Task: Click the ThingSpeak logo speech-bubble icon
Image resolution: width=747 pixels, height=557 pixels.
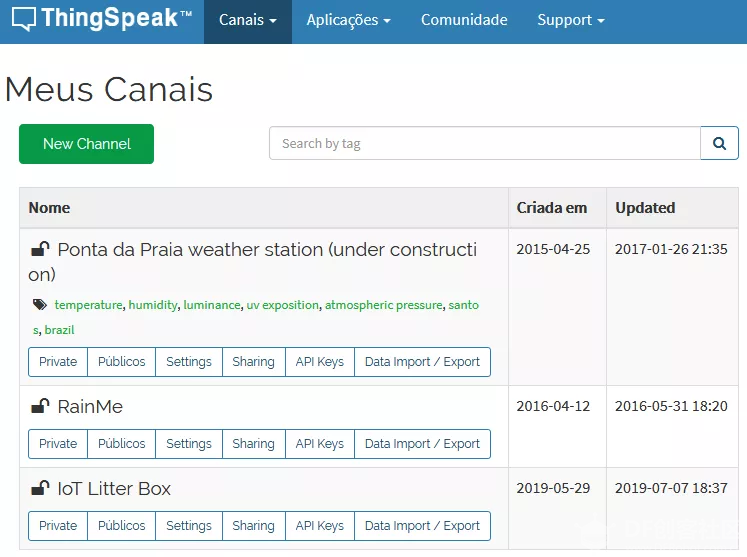Action: click(x=23, y=19)
